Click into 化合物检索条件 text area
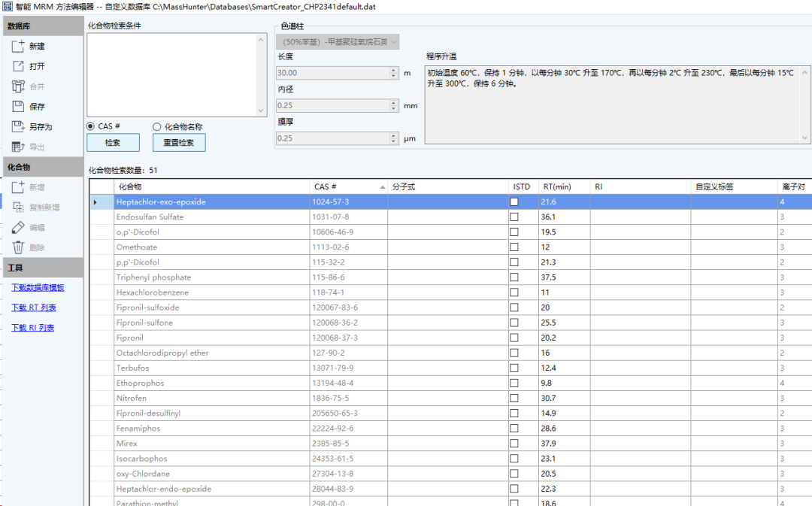Screen dimensions: 812x506 (x=172, y=75)
